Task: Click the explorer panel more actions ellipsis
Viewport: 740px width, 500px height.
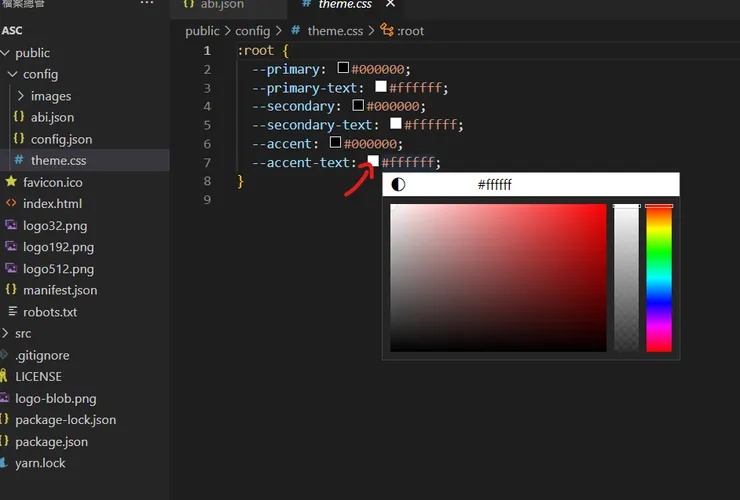Action: (x=147, y=3)
